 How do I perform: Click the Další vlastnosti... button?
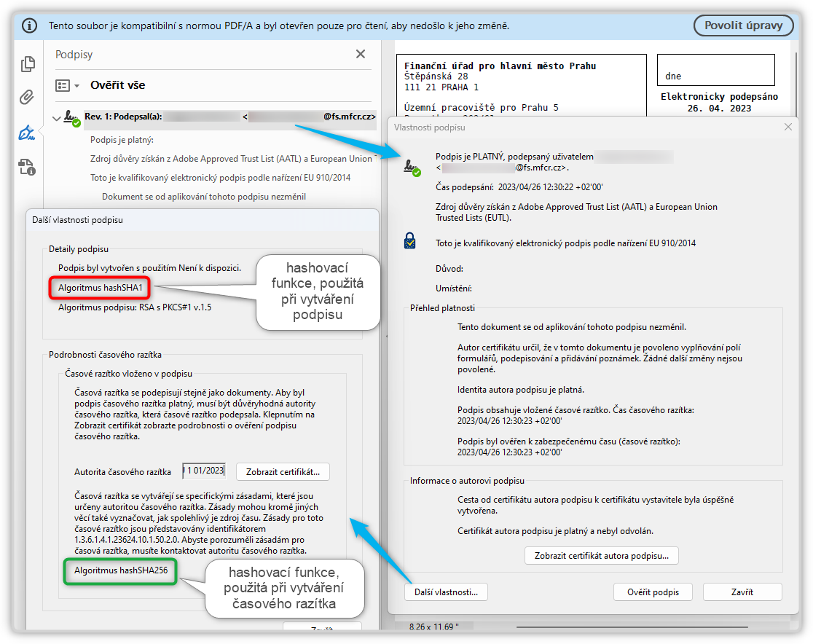(446, 592)
